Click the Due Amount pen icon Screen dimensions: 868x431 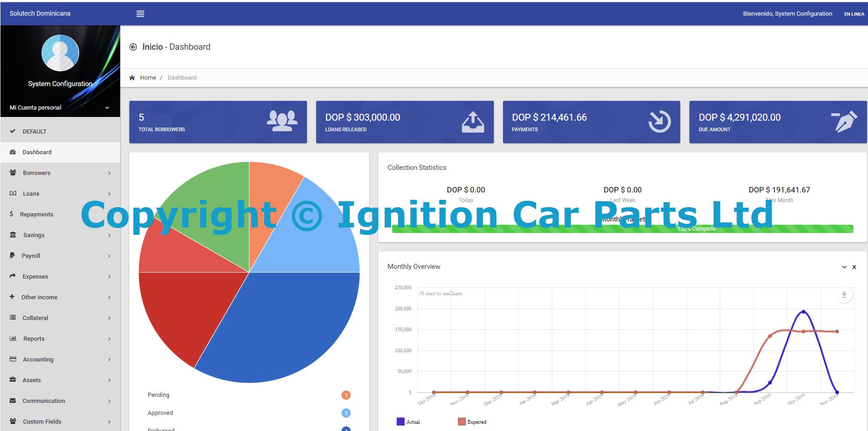click(844, 122)
